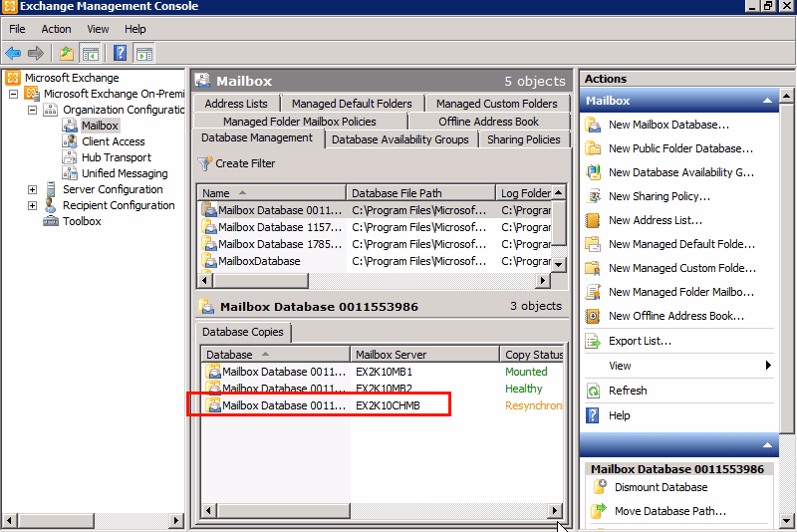Switch to Address Lists tab
The image size is (797, 532).
click(x=236, y=104)
